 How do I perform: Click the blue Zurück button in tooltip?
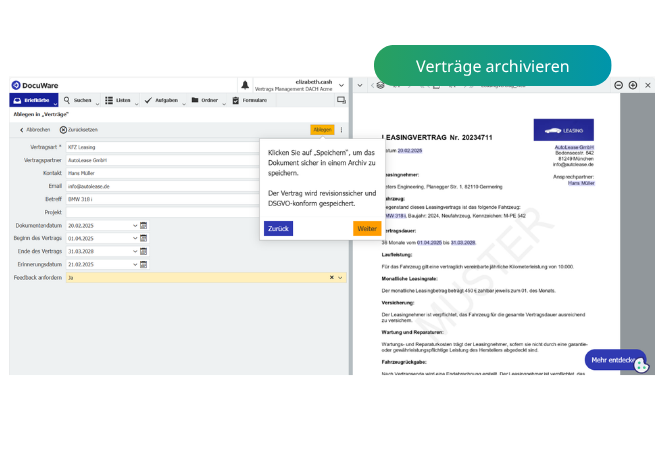click(279, 229)
